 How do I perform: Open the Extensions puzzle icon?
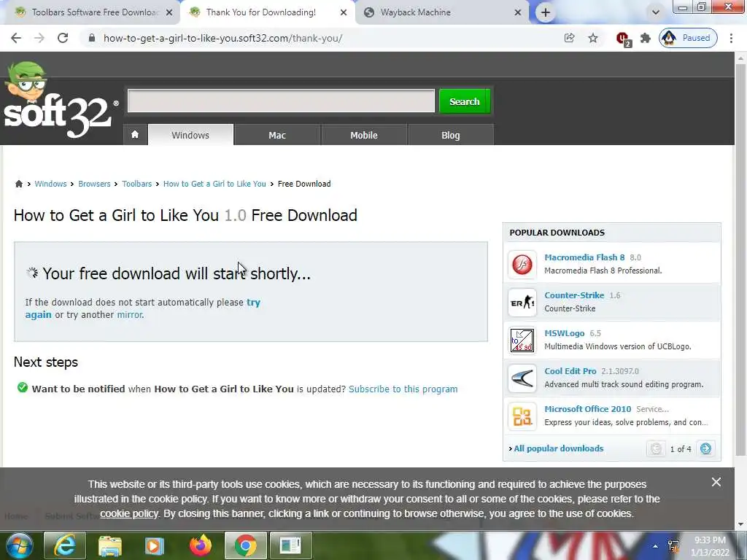[646, 38]
